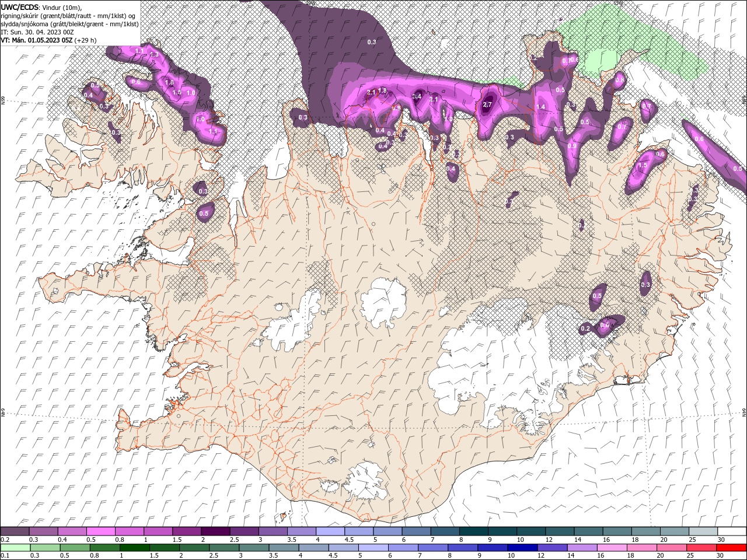747x560 pixels.
Task: Click the white Mýrdalsjökull glacier on south coast
Action: click(x=365, y=481)
